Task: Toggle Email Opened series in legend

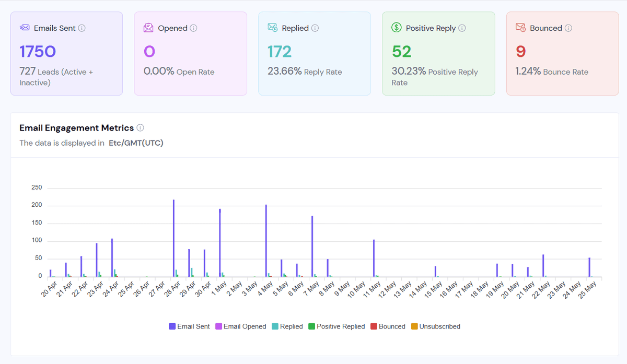Action: (x=241, y=326)
